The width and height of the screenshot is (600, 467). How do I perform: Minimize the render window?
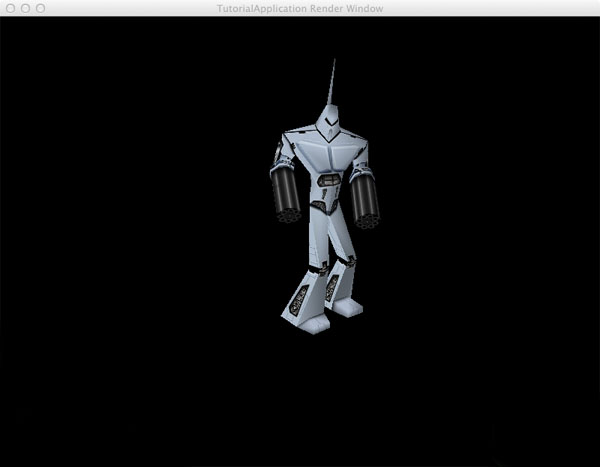tap(25, 8)
